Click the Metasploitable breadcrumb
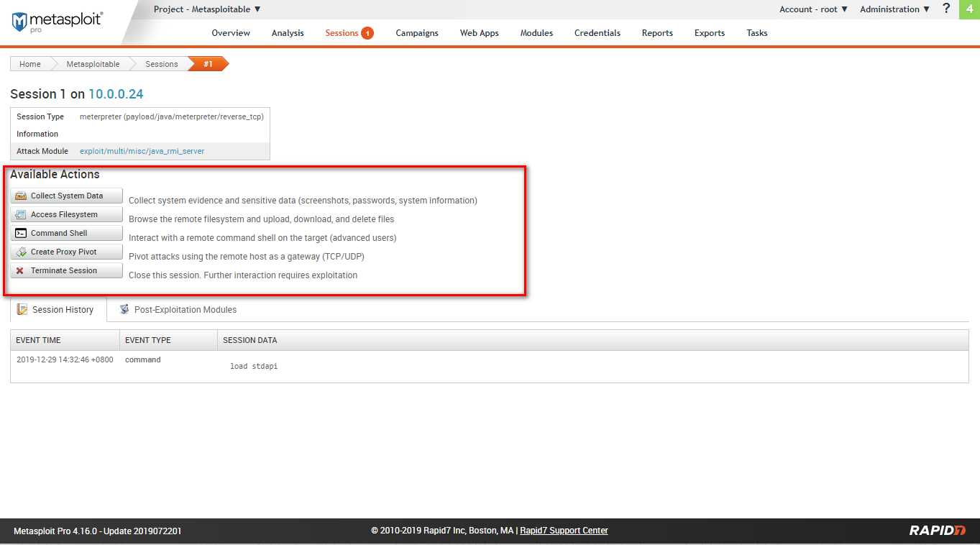This screenshot has width=980, height=545. click(93, 64)
